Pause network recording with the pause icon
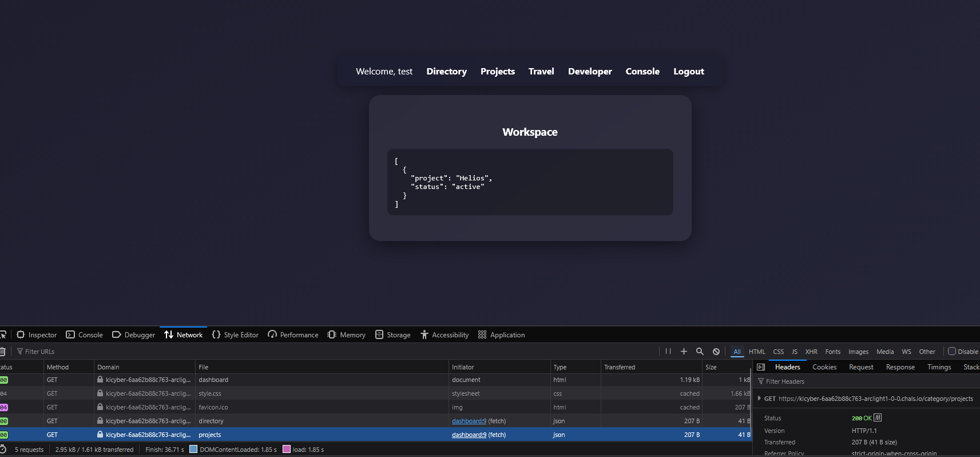The width and height of the screenshot is (980, 457). pos(668,352)
